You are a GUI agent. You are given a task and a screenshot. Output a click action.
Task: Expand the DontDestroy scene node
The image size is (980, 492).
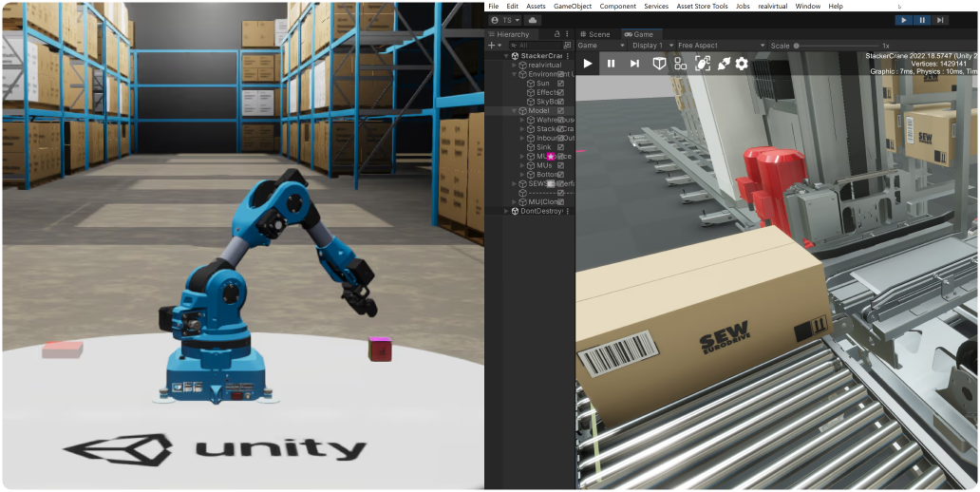tap(507, 211)
